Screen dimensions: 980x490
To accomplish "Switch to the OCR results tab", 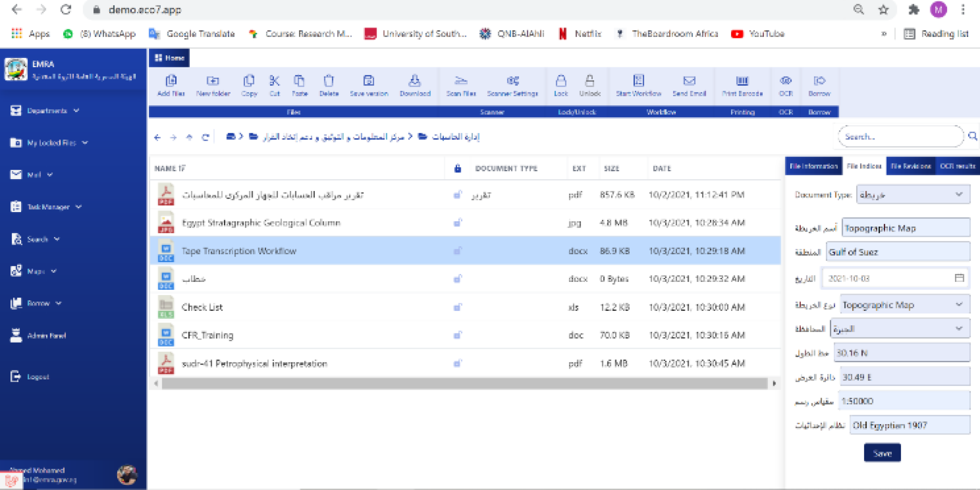I will [x=957, y=166].
